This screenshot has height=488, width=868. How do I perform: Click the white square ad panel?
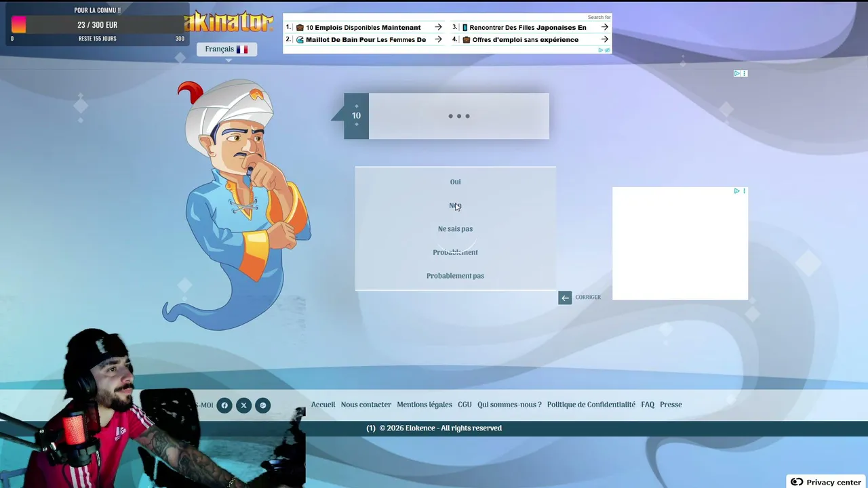coord(680,243)
